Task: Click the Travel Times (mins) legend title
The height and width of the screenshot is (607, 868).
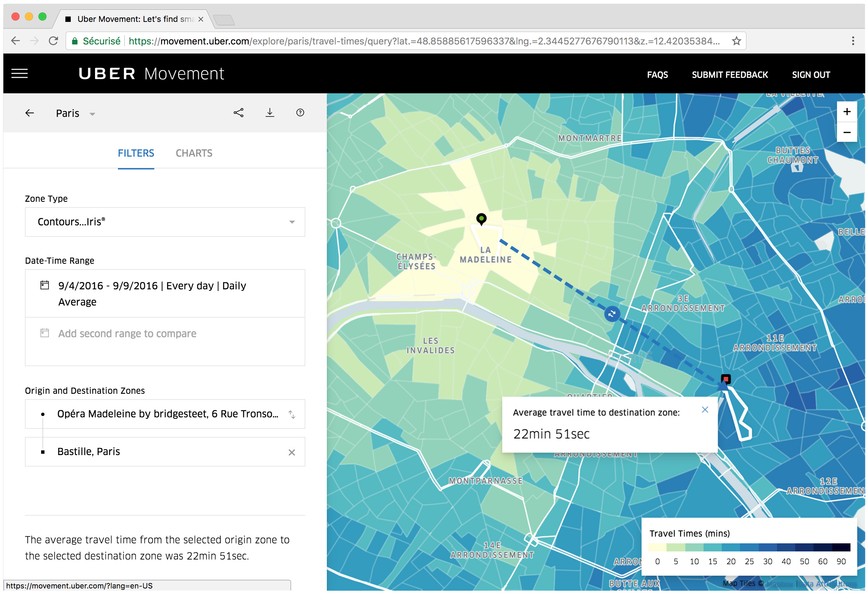Action: (689, 533)
